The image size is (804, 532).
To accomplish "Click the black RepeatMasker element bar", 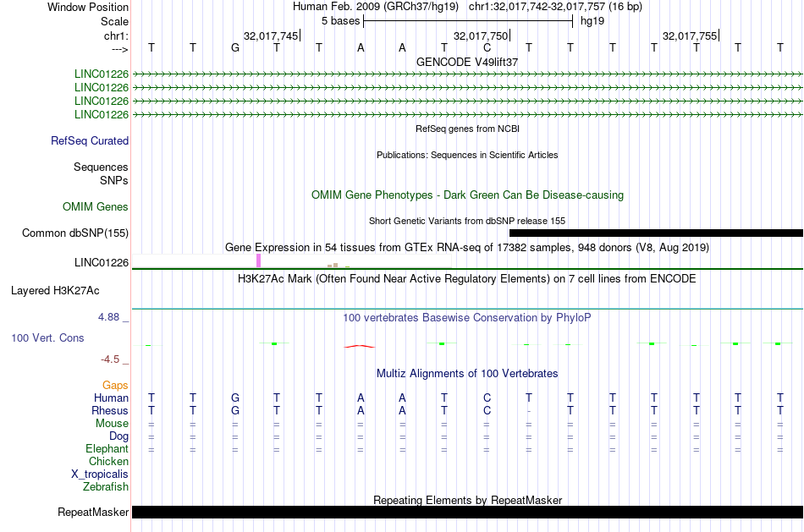I will tap(467, 512).
